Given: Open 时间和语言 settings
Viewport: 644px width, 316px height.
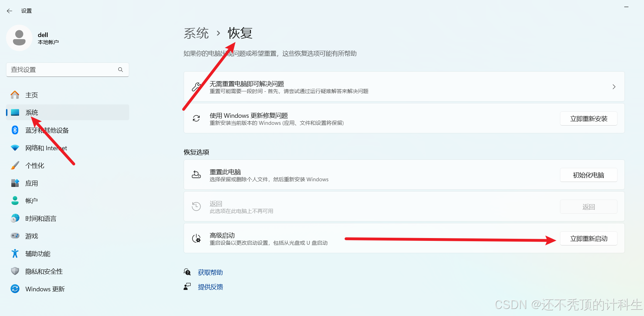Looking at the screenshot, I should tap(67, 218).
